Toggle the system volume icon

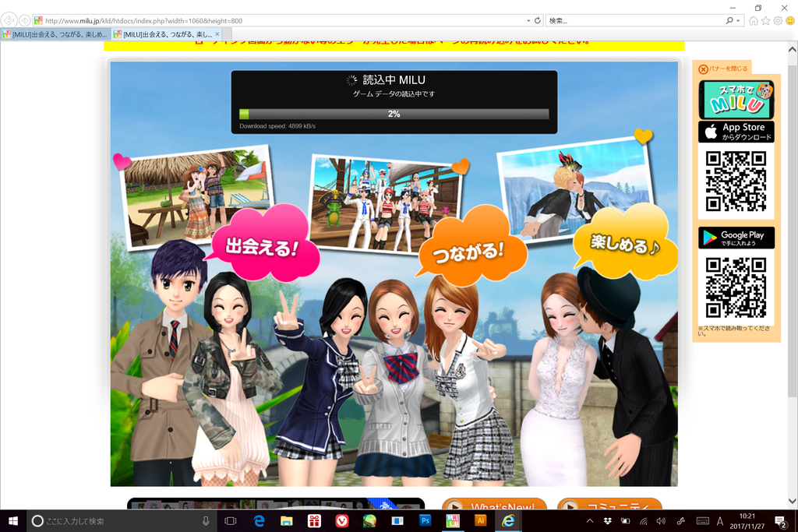click(661, 520)
